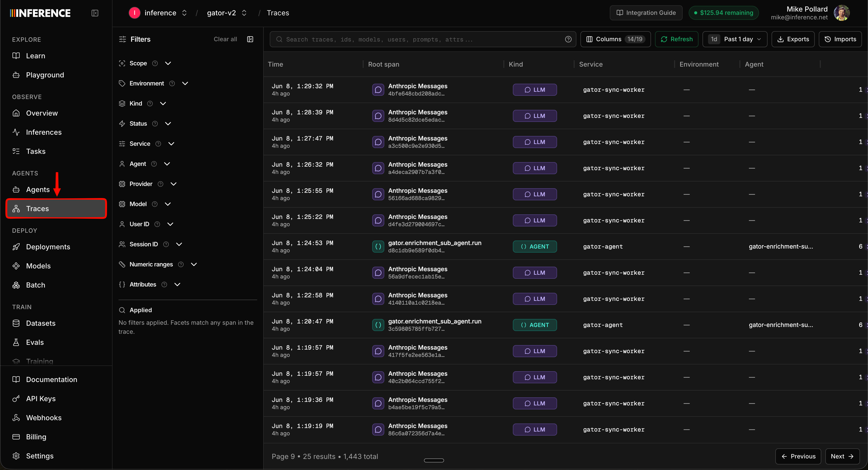The height and width of the screenshot is (470, 868).
Task: Click the Imports button
Action: tap(840, 39)
